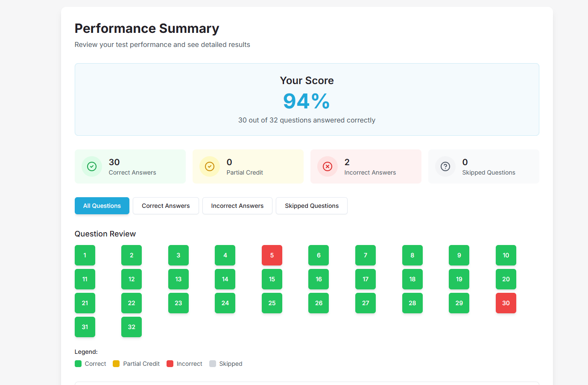Viewport: 588px width, 385px height.
Task: Click the 94% score value
Action: pyautogui.click(x=307, y=102)
